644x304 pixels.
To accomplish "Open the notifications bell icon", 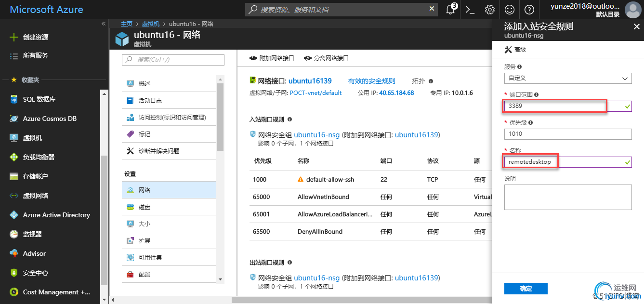I will pos(451,10).
